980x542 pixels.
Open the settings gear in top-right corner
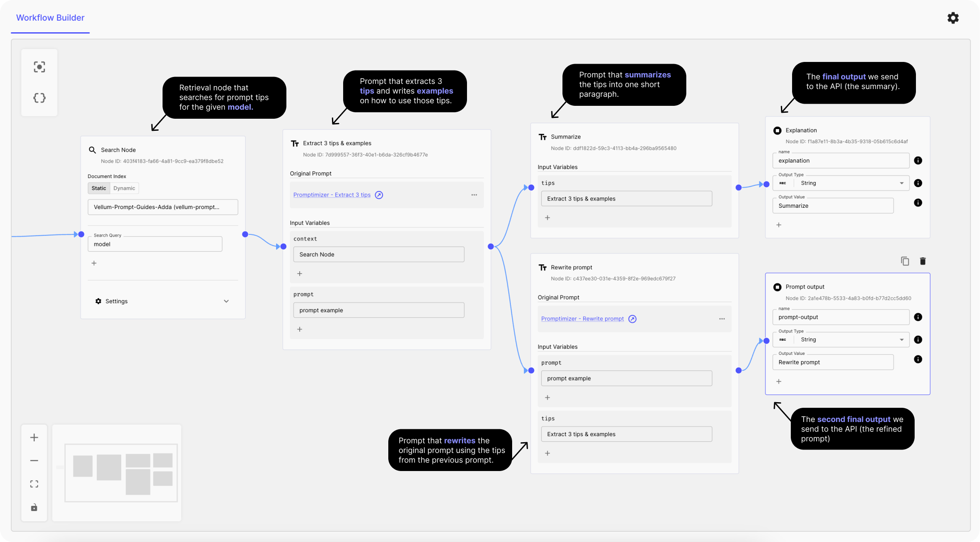(x=953, y=18)
